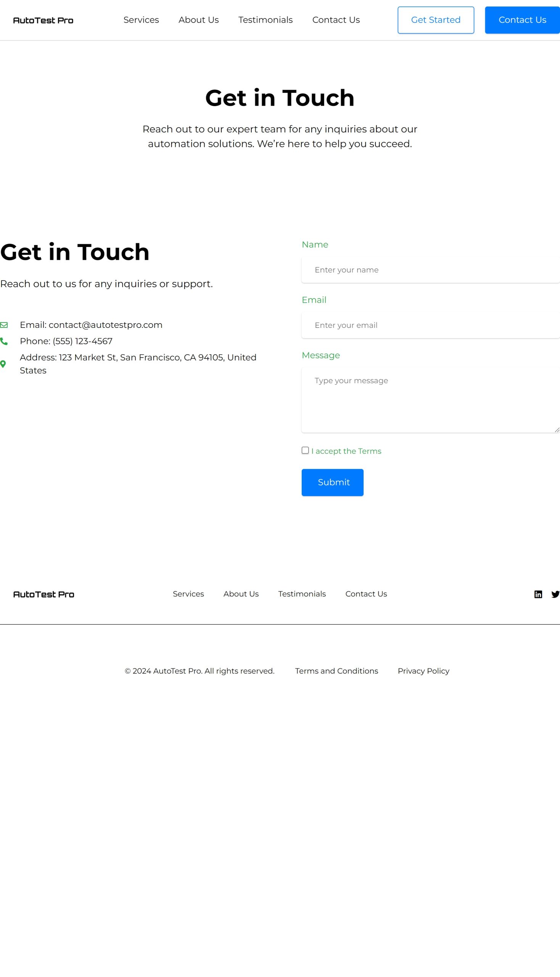Follow the footer Contact Us link
The width and height of the screenshot is (560, 977).
(366, 594)
